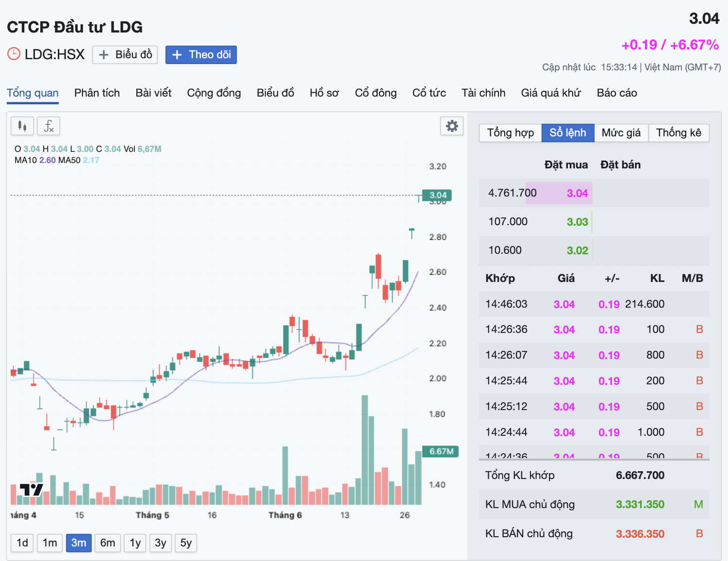
Task: Add LDG to Biểu đồ
Action: (x=126, y=54)
